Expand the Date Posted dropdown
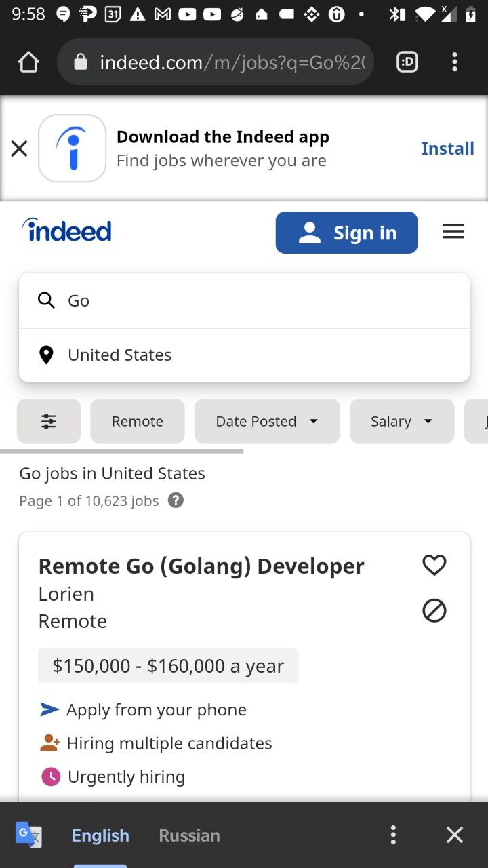The width and height of the screenshot is (488, 868). [x=267, y=421]
